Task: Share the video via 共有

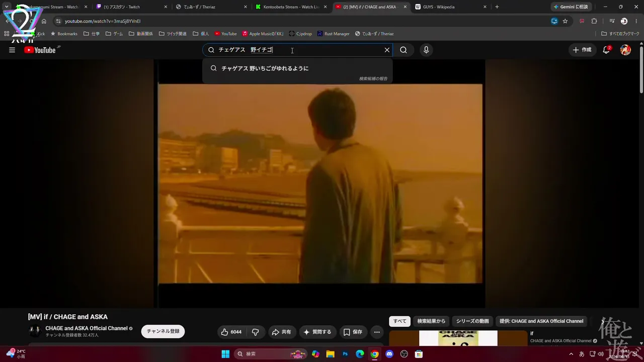Action: pyautogui.click(x=281, y=332)
